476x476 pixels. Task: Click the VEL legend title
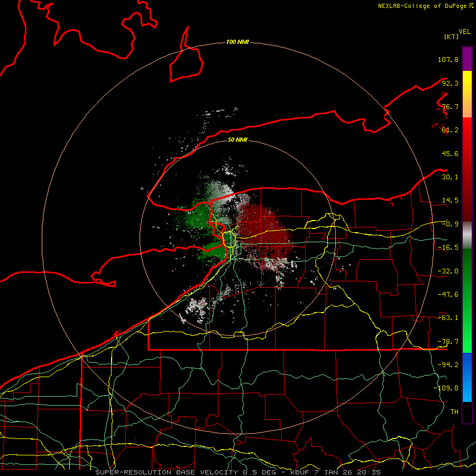464,32
